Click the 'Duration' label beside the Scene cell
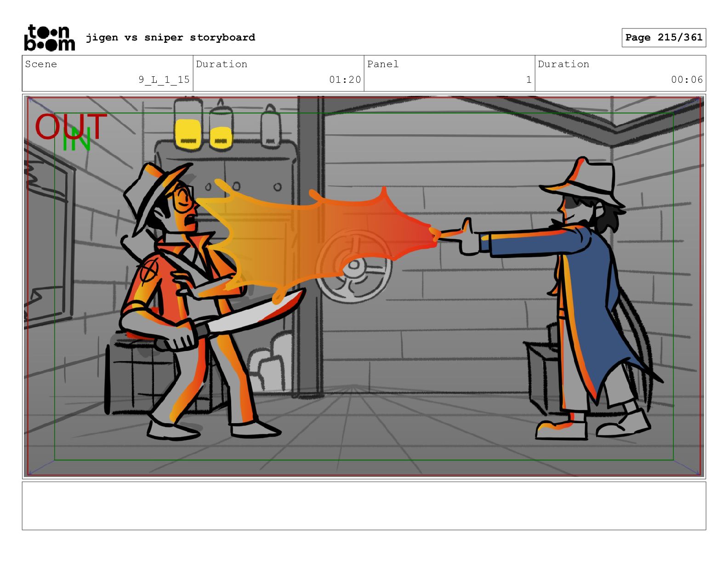This screenshot has width=728, height=563. tap(222, 64)
